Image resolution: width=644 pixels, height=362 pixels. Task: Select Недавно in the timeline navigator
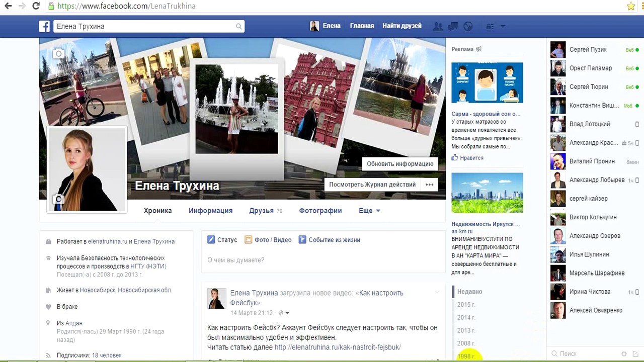[x=470, y=292]
